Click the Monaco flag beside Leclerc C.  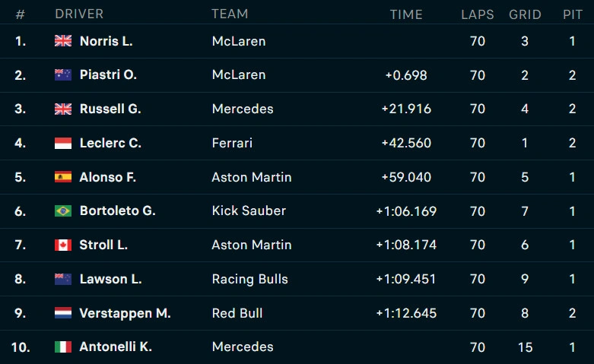[x=63, y=143]
